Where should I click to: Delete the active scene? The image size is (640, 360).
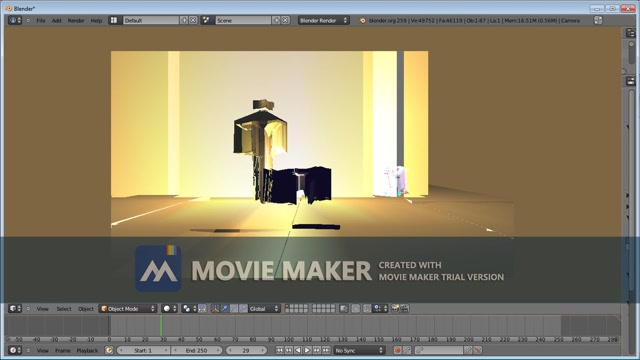pos(285,20)
